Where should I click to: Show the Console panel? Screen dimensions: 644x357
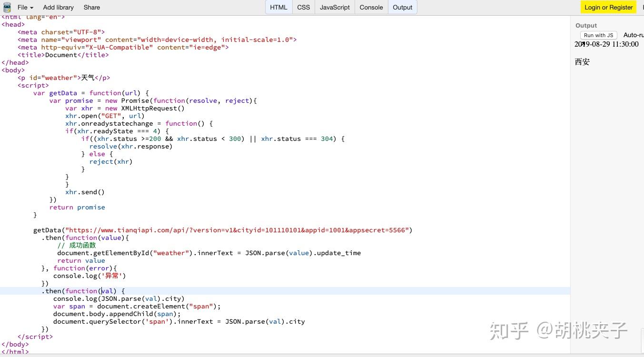(x=371, y=7)
